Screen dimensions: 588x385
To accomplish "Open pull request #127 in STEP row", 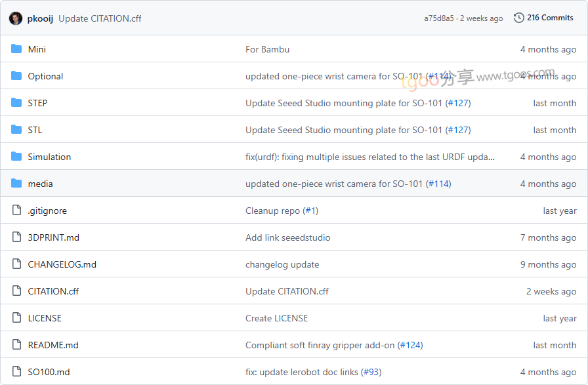I will [458, 103].
